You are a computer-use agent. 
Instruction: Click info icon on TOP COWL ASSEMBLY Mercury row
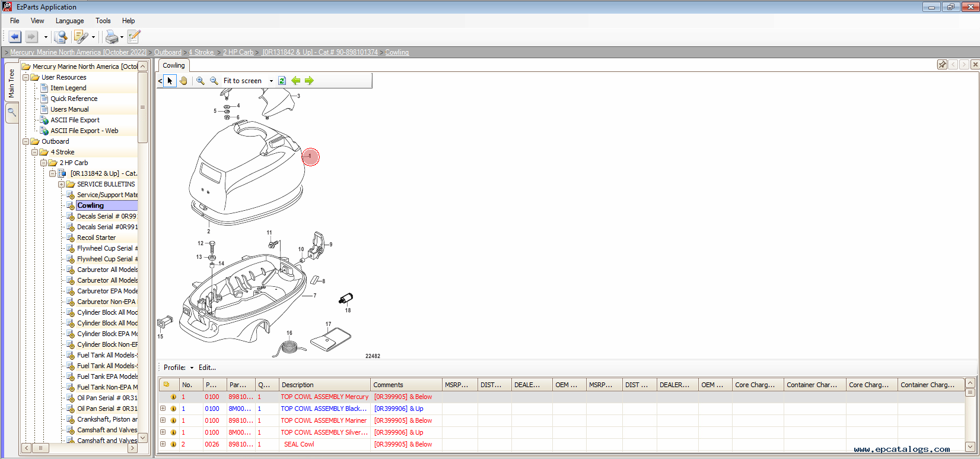(174, 397)
